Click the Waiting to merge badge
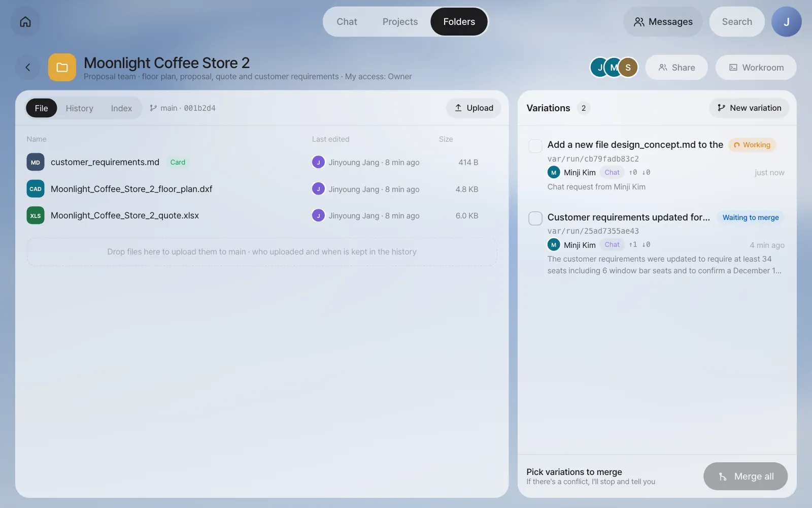This screenshot has height=508, width=812. [751, 217]
